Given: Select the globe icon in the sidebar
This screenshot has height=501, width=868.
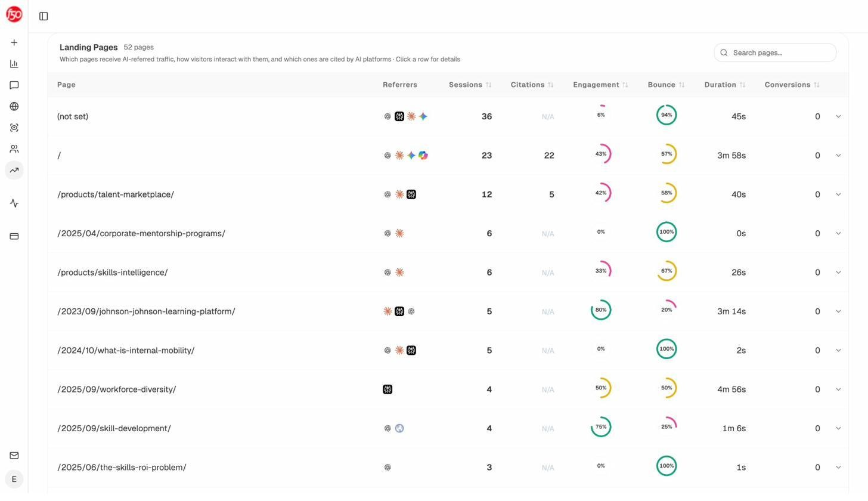Looking at the screenshot, I should (x=14, y=106).
